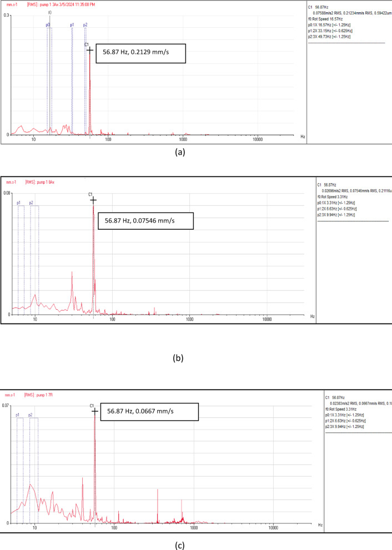The image size is (392, 550).
Task: Click the '0.07588m/s2 RMS, 0.21234mm/s RMS' readout
Action: [x=342, y=13]
